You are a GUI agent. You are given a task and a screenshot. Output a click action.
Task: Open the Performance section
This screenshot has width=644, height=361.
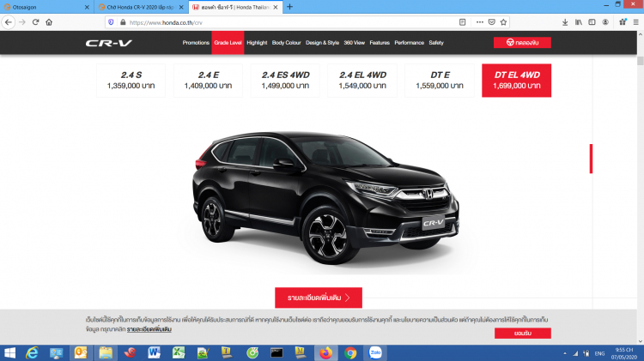point(409,43)
